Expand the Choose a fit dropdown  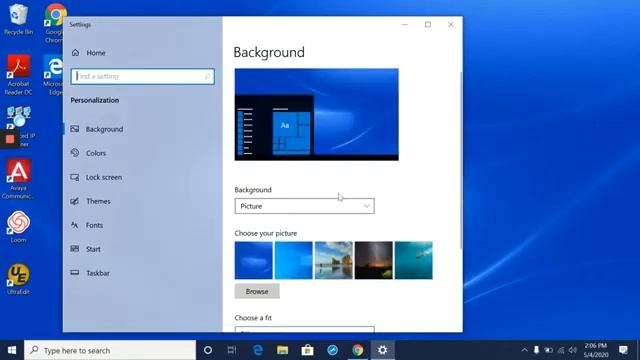(x=304, y=329)
